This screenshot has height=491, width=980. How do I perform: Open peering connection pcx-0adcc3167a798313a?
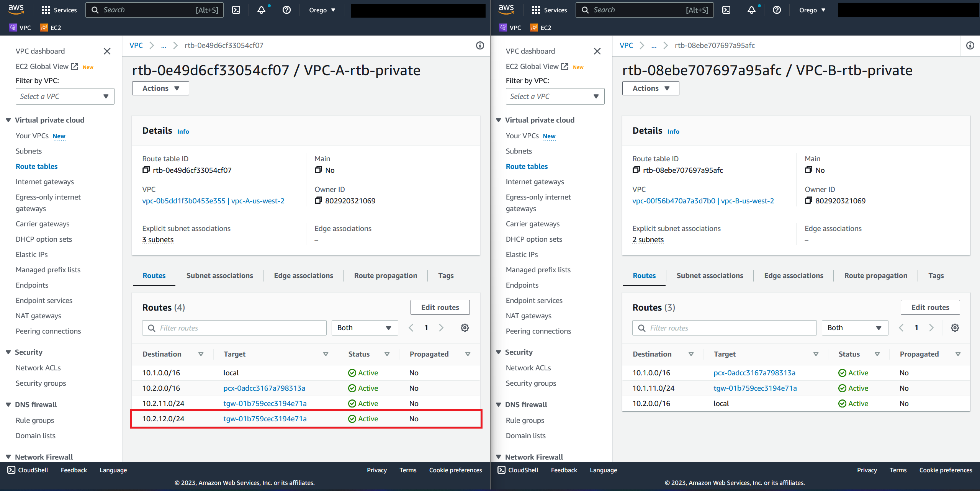coord(264,388)
